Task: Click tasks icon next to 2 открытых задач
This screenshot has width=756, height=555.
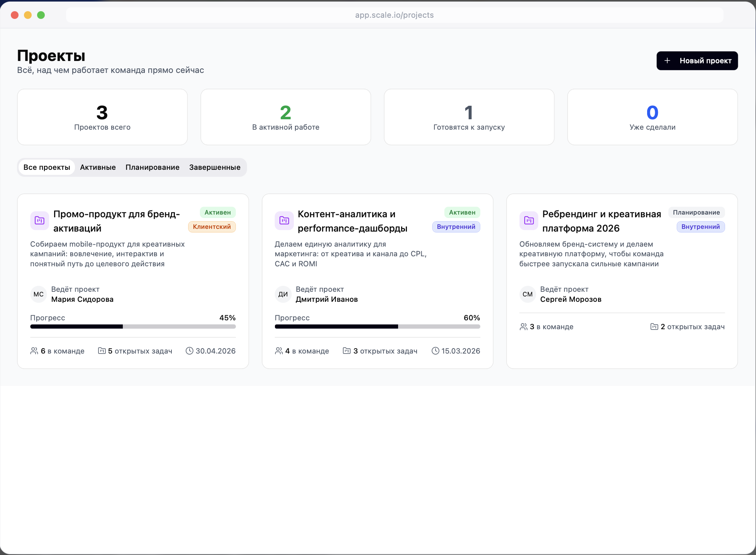Action: click(x=654, y=327)
